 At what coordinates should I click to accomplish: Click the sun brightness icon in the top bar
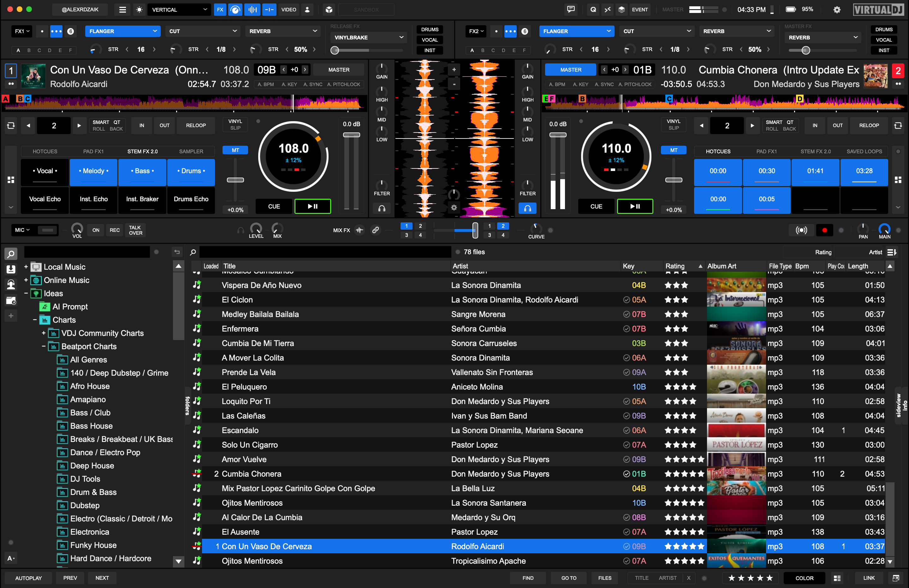(139, 9)
